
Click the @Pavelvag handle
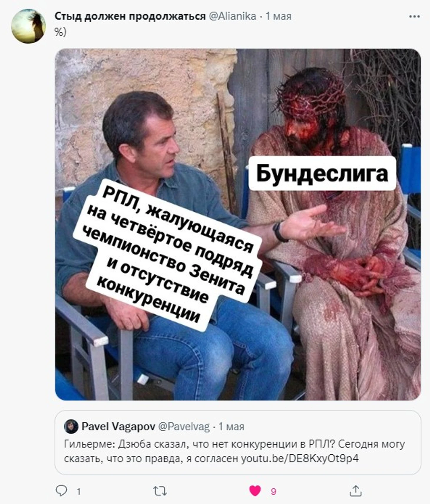coord(184,427)
